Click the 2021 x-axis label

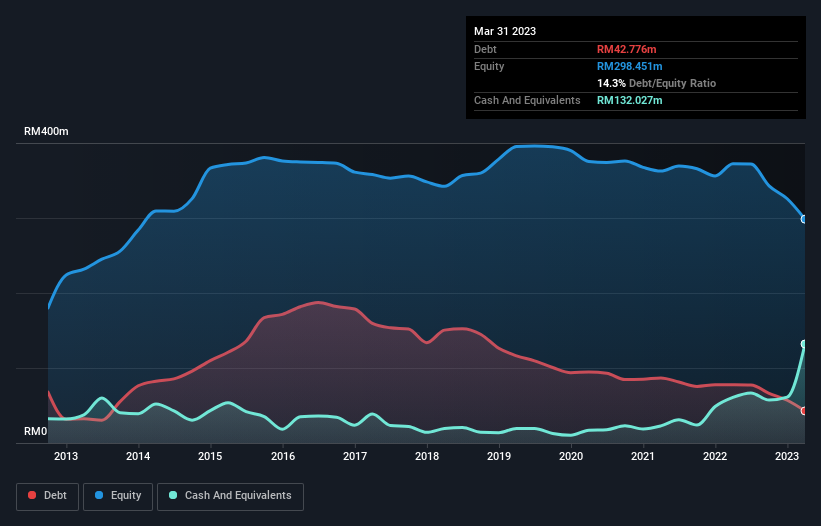coord(643,457)
